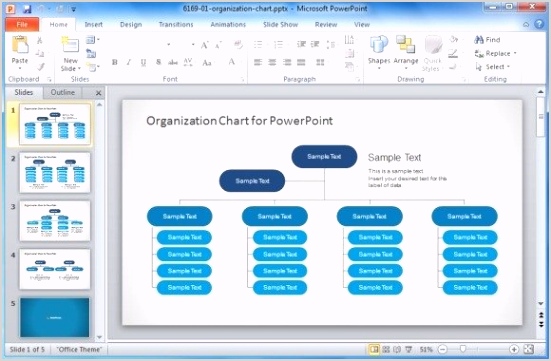Viewport: 551px width, 361px height.
Task: Decrease font size
Action: coord(218,45)
